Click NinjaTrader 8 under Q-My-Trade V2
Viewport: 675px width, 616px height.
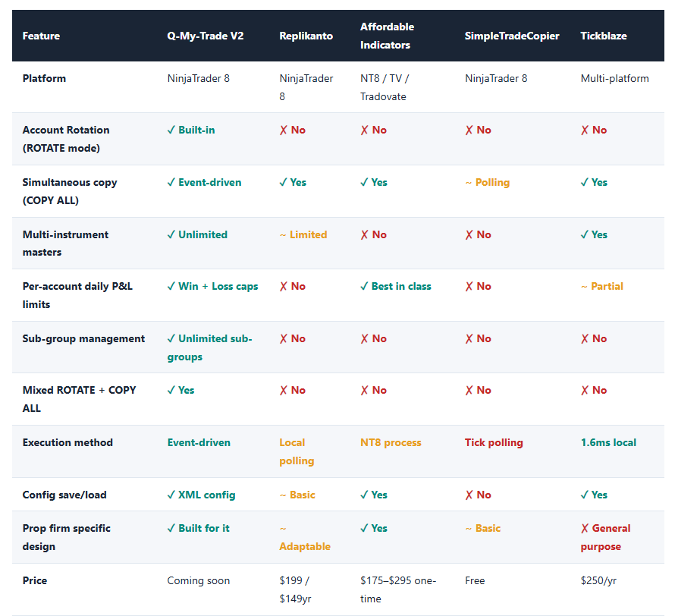(199, 78)
